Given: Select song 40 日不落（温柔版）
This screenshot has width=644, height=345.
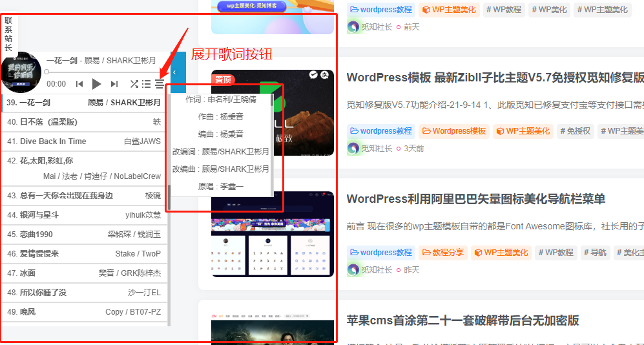Looking at the screenshot, I should 84,122.
